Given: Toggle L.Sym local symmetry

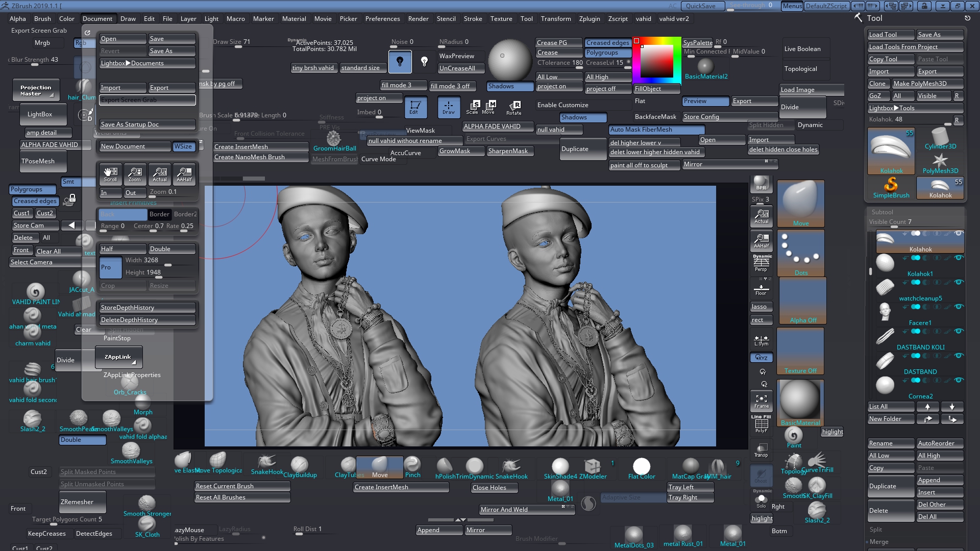Looking at the screenshot, I should 761,340.
